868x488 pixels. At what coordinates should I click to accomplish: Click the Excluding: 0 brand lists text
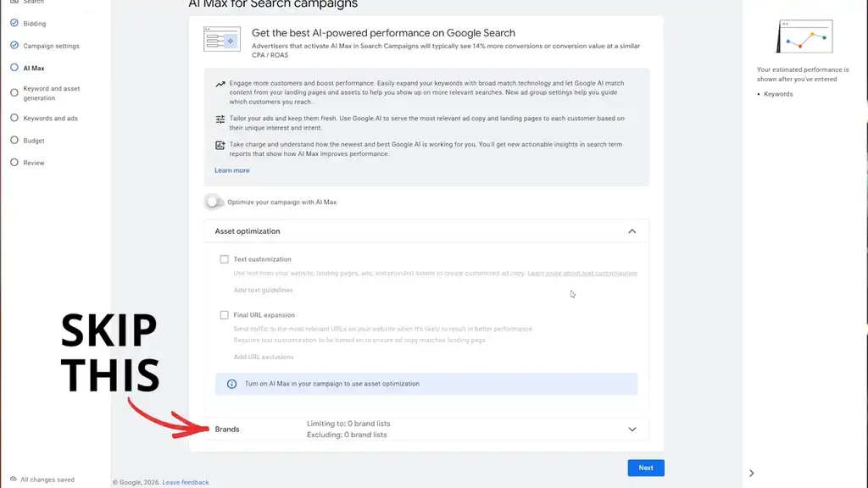(347, 435)
